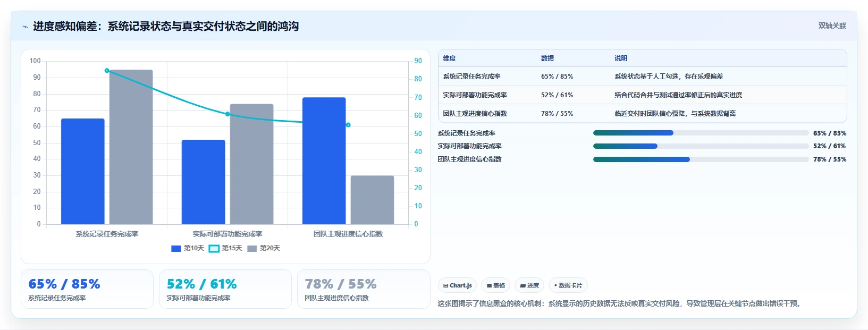Click the 团队主观进度信心指数 progress bar

point(701,159)
